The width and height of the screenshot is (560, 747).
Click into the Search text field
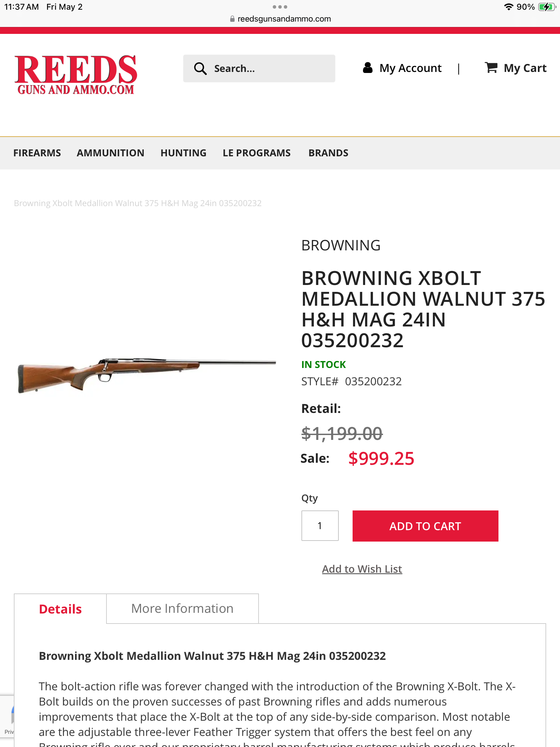pyautogui.click(x=270, y=68)
